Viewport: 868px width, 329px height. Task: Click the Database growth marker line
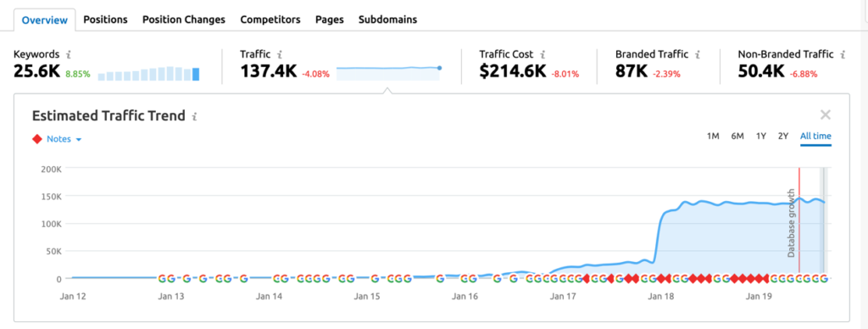pyautogui.click(x=798, y=220)
